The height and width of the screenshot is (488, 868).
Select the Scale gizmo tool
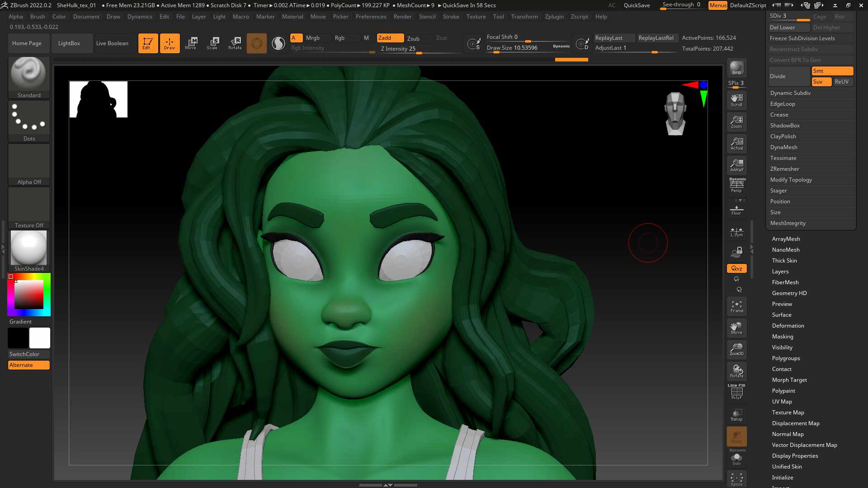(x=212, y=43)
